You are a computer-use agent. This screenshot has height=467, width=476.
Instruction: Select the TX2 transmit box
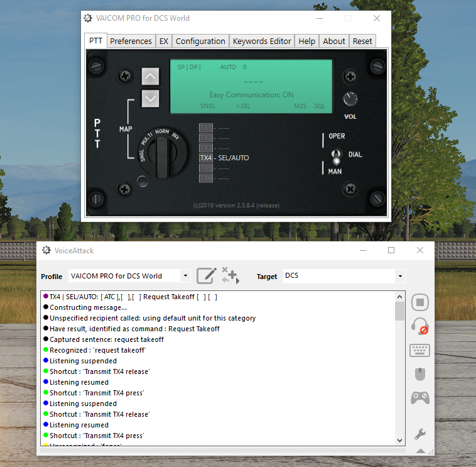[x=205, y=138]
